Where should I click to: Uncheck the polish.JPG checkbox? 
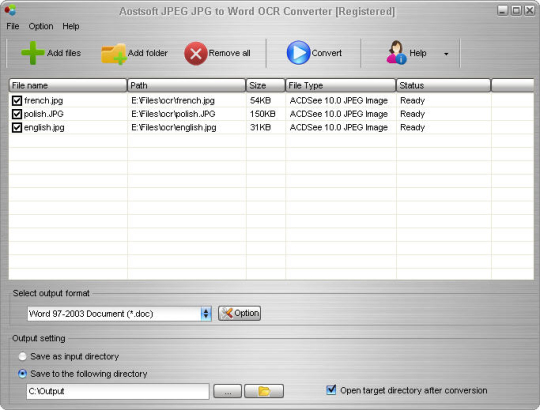pyautogui.click(x=17, y=114)
